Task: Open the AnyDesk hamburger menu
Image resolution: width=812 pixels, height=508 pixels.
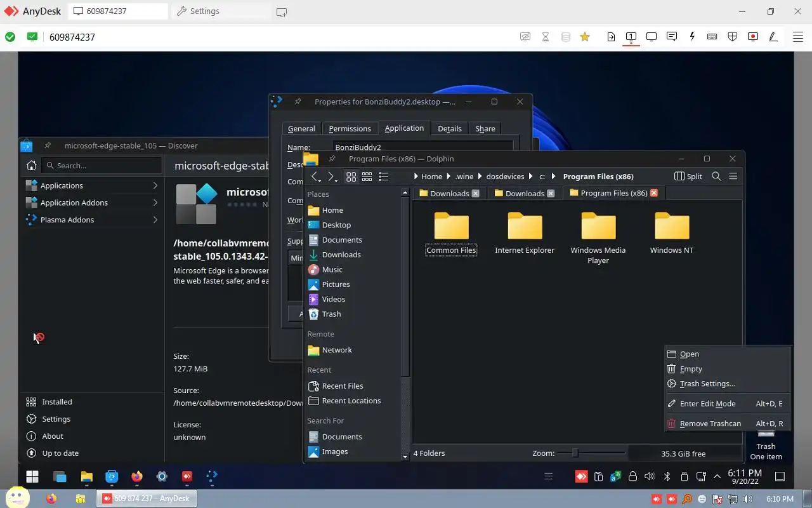Action: pos(798,37)
